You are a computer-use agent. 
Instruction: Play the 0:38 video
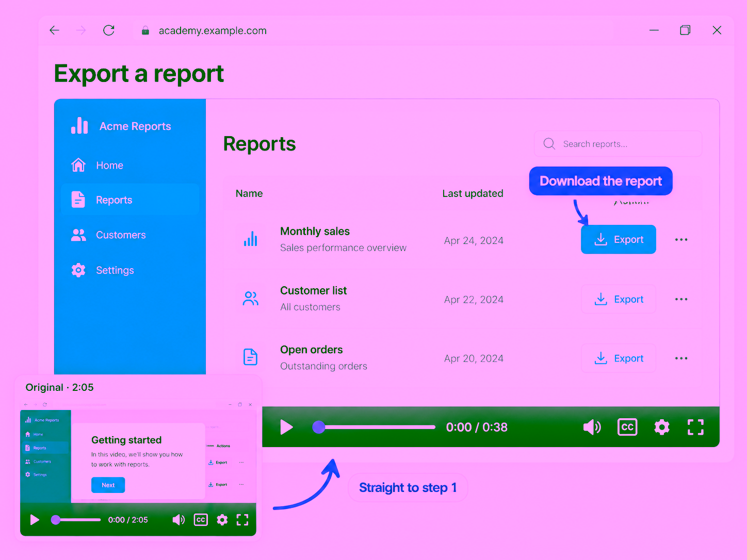point(286,427)
